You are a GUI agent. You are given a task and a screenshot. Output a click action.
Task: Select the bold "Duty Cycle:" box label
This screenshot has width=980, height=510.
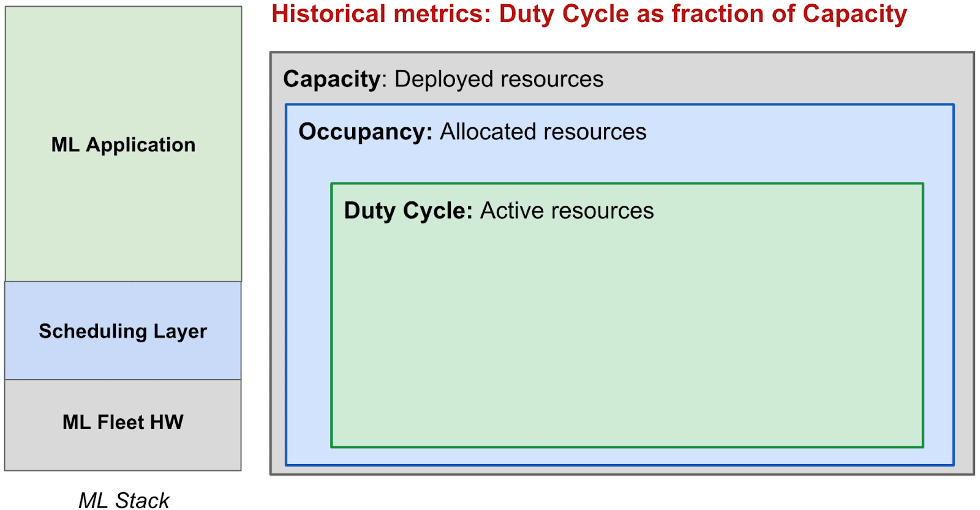click(408, 211)
